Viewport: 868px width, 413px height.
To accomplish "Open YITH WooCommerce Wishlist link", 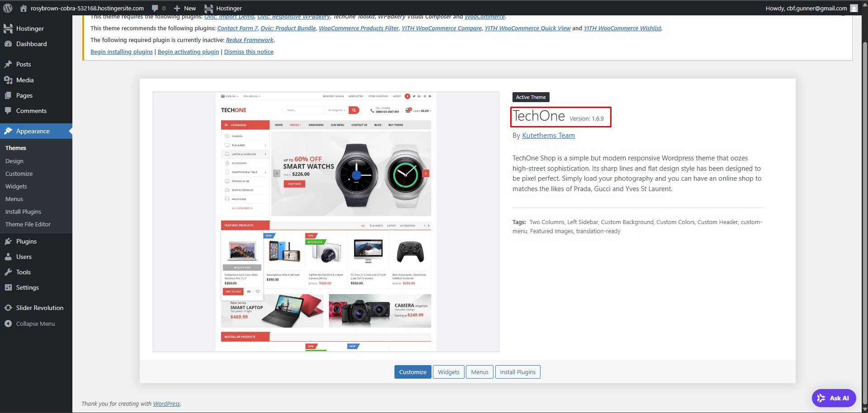I will click(x=623, y=28).
